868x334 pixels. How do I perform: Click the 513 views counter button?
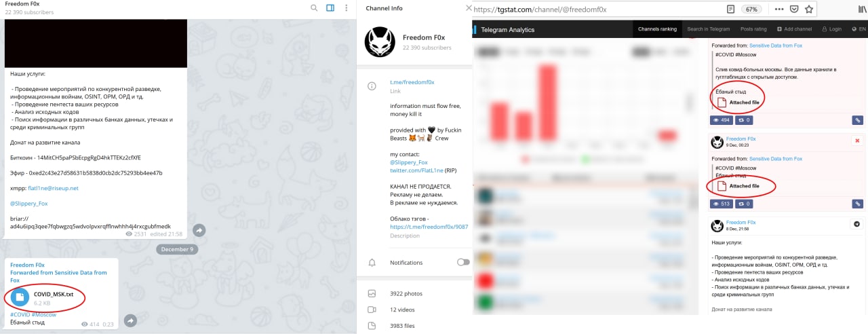point(722,204)
